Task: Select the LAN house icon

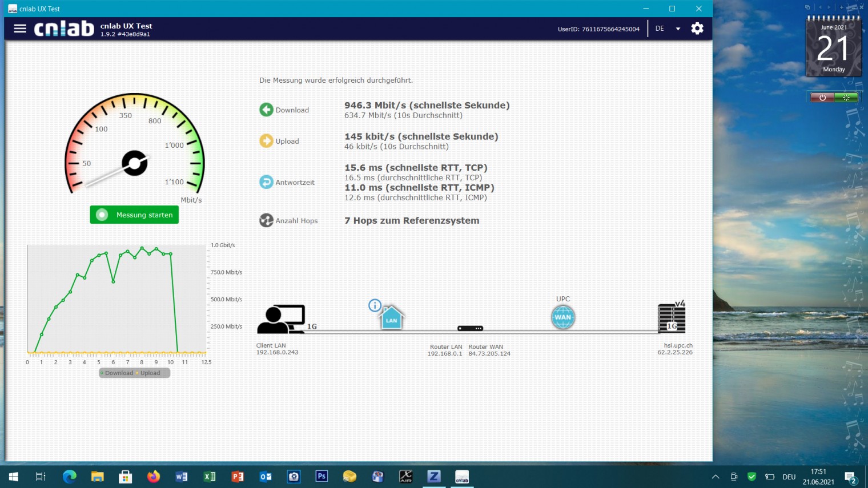Action: pyautogui.click(x=392, y=318)
